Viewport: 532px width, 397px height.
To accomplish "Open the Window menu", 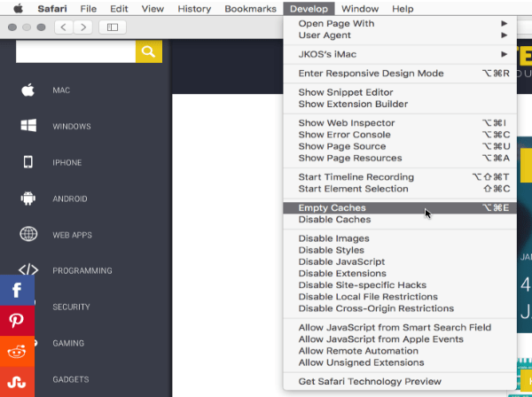I will (360, 9).
